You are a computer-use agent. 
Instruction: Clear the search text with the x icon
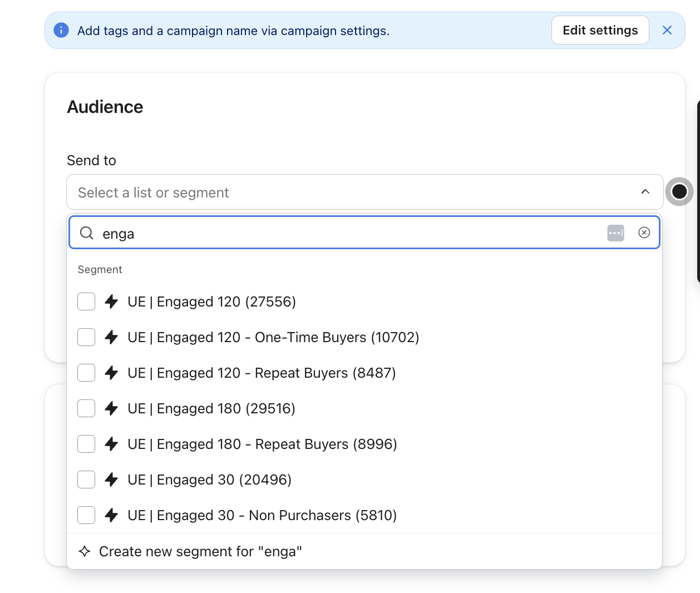(644, 233)
